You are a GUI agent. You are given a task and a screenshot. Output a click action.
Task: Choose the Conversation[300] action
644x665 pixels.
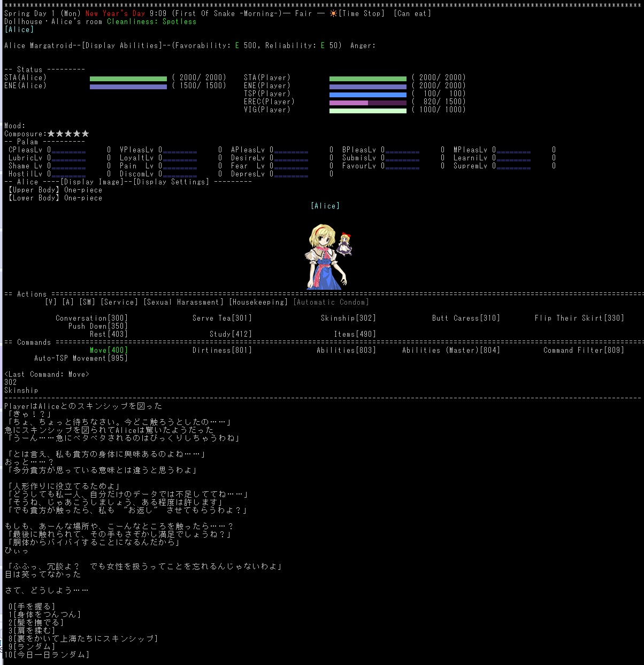point(91,318)
